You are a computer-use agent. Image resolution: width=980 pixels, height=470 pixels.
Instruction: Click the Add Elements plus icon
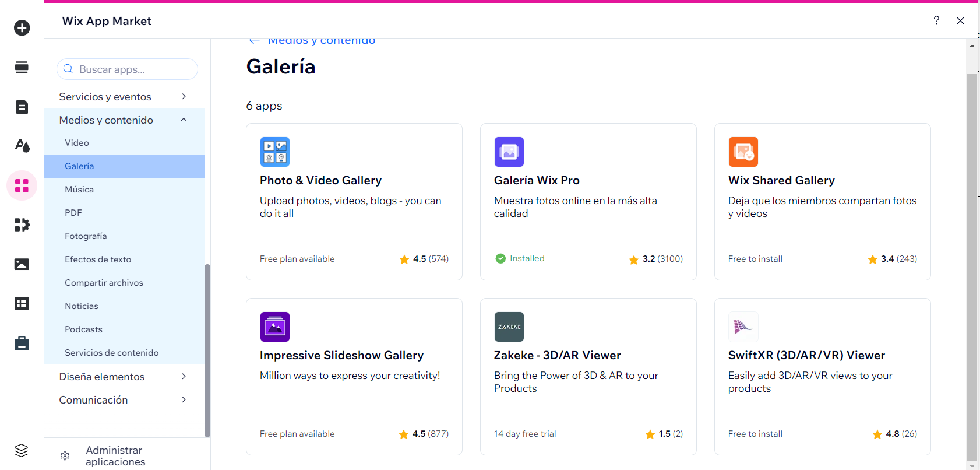click(x=22, y=28)
